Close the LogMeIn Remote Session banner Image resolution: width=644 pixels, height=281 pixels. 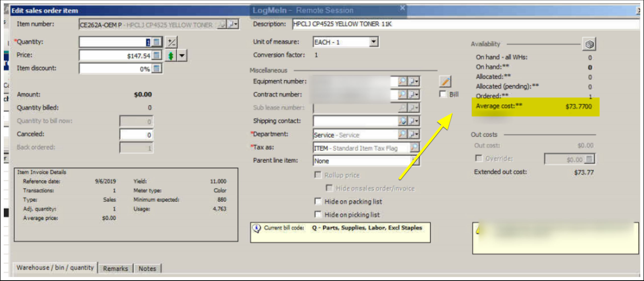tap(402, 8)
